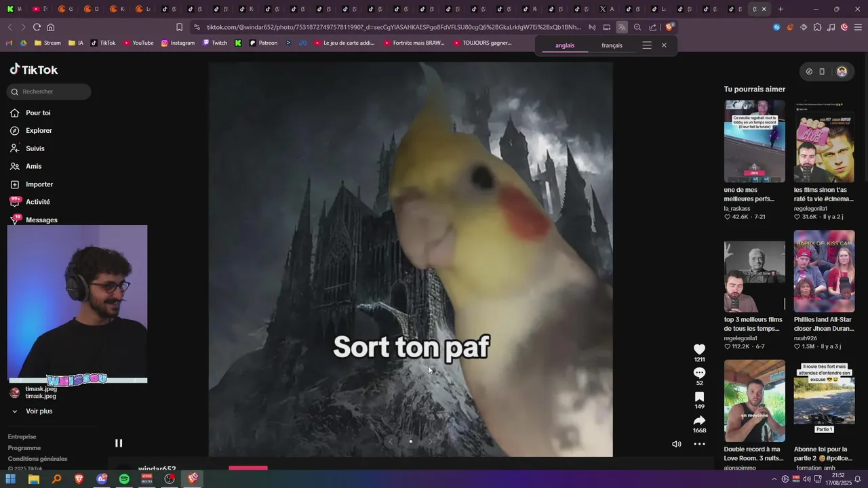Go to previous photo in carousel
The height and width of the screenshot is (488, 868).
pyautogui.click(x=390, y=441)
